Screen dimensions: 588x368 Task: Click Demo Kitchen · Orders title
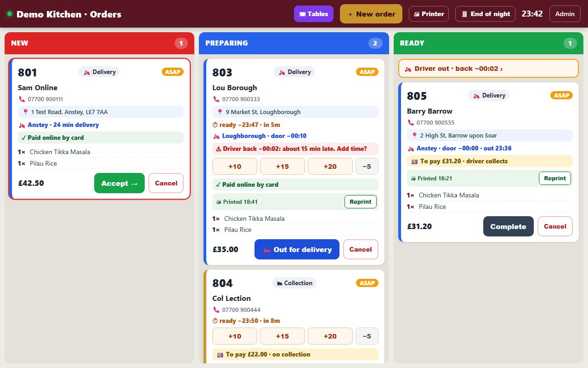coord(69,14)
